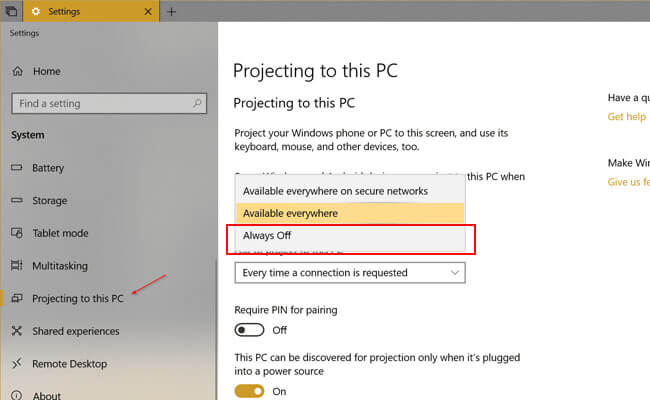
Task: Disable the power source discovery toggle
Action: (249, 391)
